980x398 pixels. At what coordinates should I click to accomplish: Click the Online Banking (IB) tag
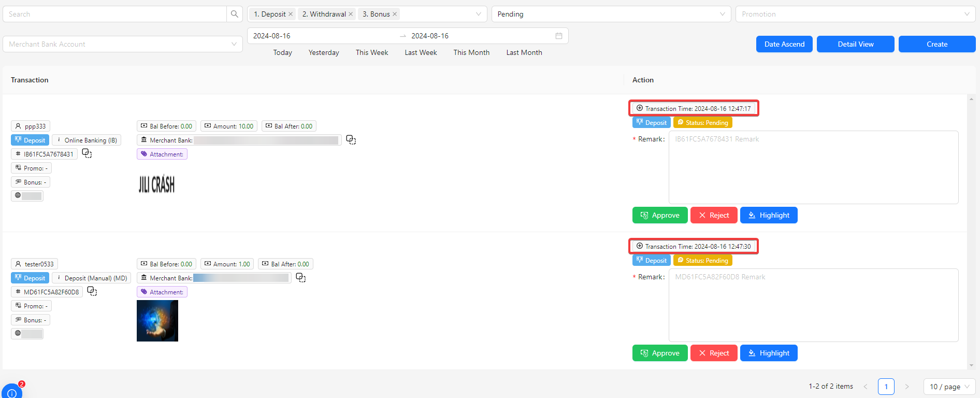point(87,140)
